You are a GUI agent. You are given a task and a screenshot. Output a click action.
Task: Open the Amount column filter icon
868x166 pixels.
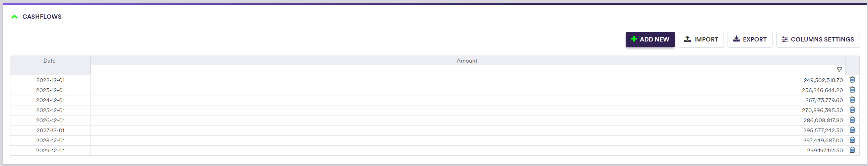(839, 70)
